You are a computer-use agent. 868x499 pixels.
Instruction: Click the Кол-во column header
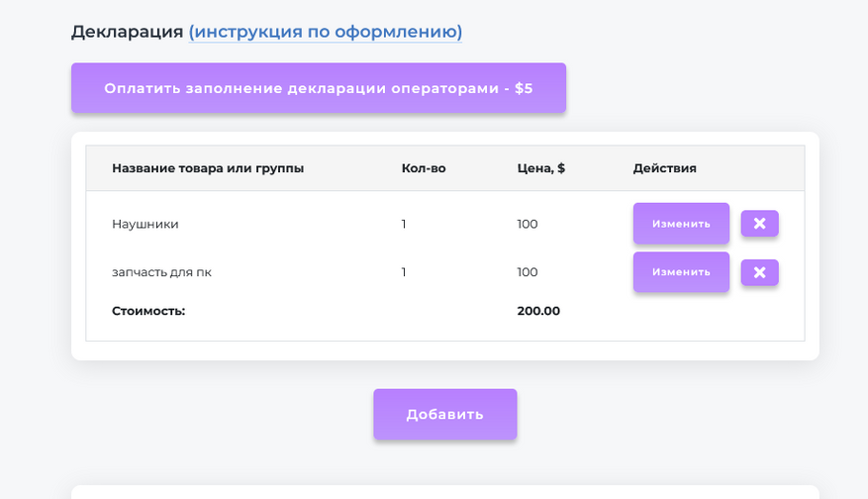coord(424,168)
